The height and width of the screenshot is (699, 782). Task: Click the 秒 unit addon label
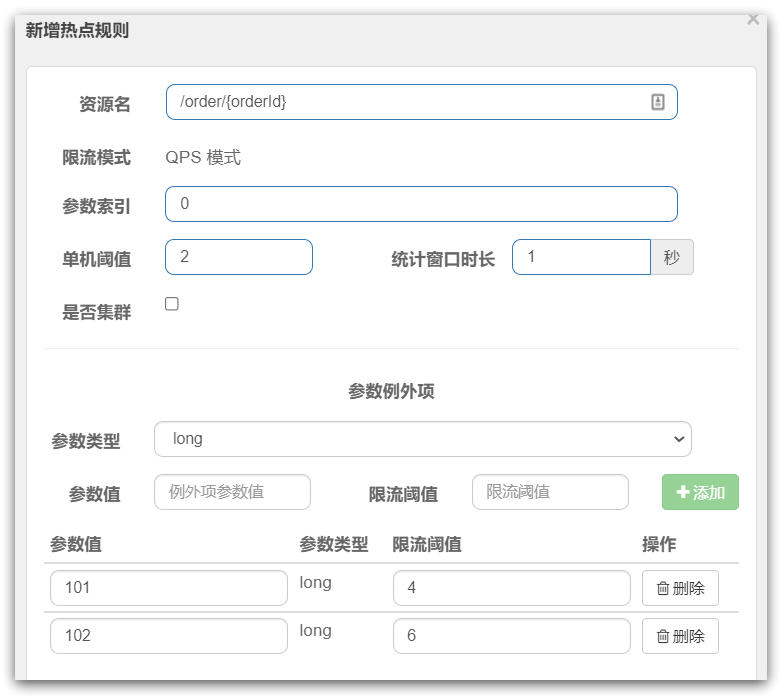tap(672, 257)
